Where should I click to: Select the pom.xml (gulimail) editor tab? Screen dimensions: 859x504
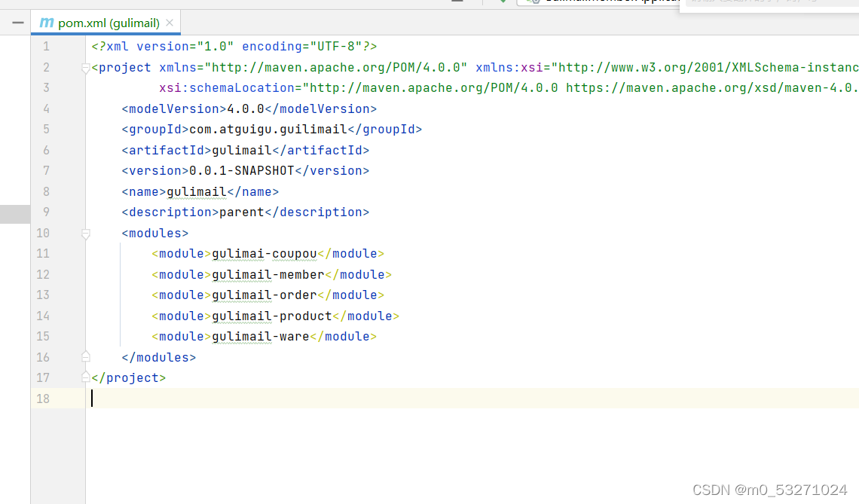point(105,23)
